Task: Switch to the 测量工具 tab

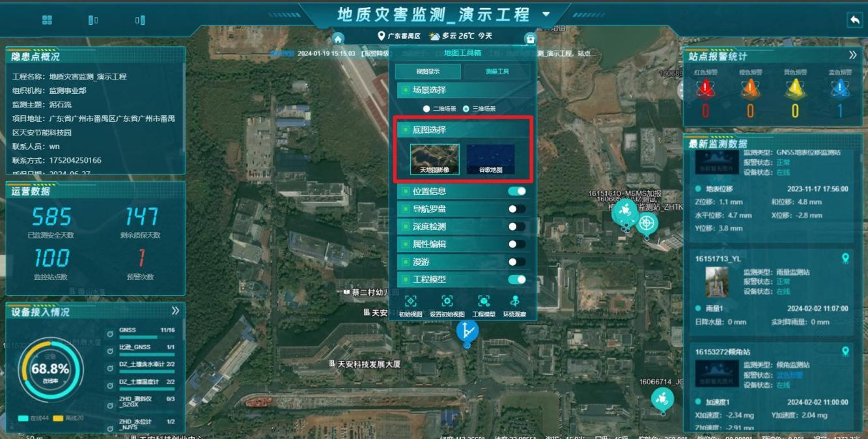Action: pyautogui.click(x=497, y=72)
